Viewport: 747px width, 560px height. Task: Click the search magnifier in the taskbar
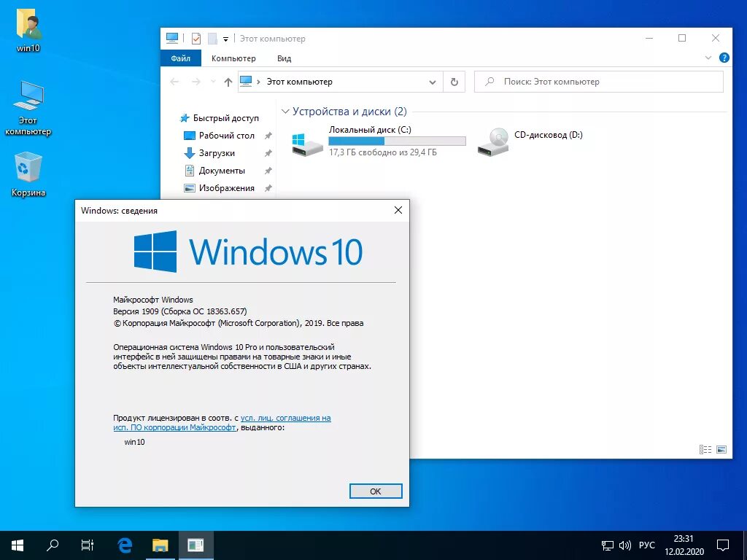tap(51, 545)
